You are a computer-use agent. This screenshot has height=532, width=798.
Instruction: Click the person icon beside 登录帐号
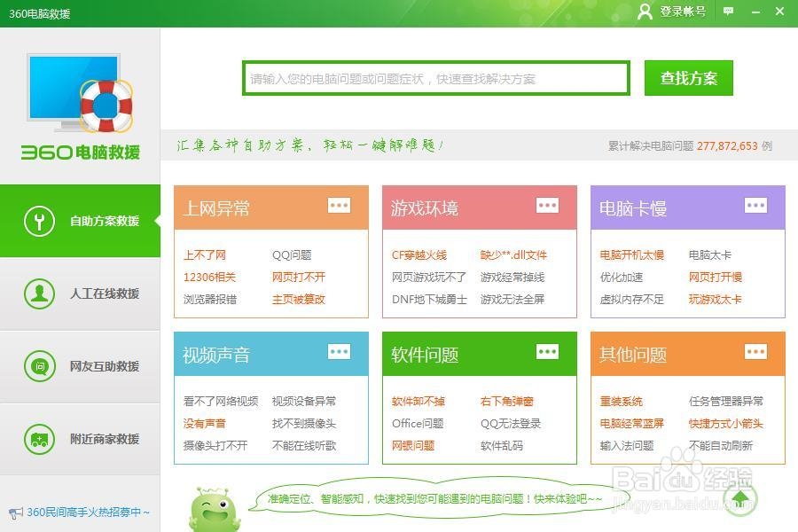645,12
